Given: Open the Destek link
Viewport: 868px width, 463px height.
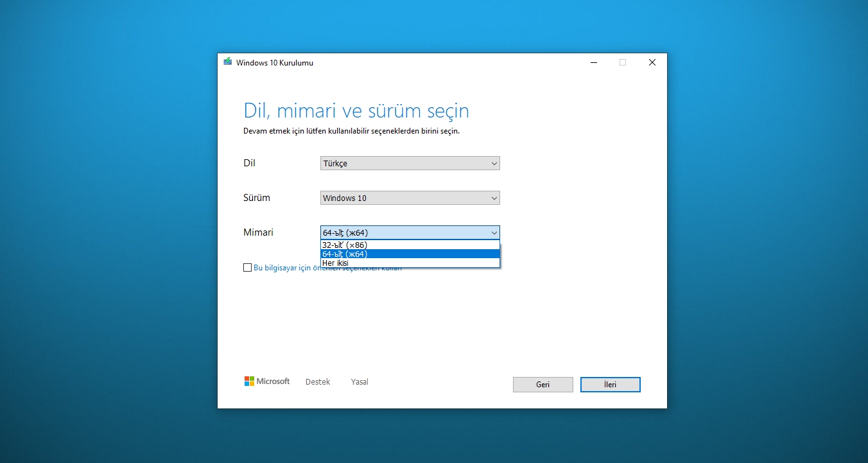Looking at the screenshot, I should [x=318, y=382].
